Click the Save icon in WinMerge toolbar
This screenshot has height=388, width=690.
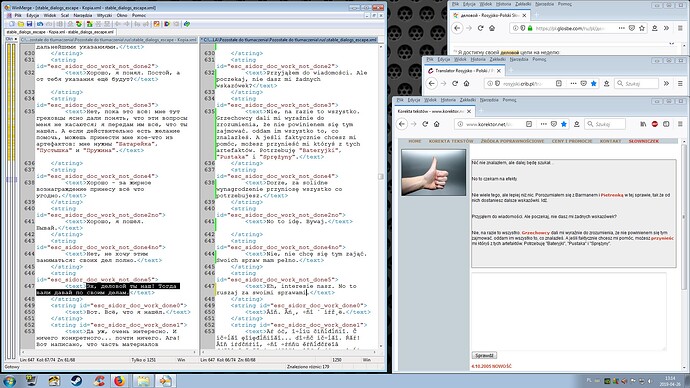tap(29, 24)
